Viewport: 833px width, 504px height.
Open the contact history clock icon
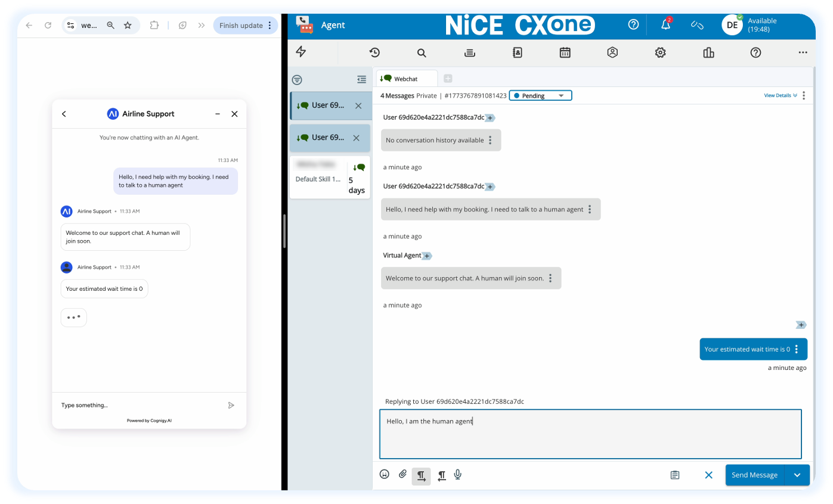(374, 52)
